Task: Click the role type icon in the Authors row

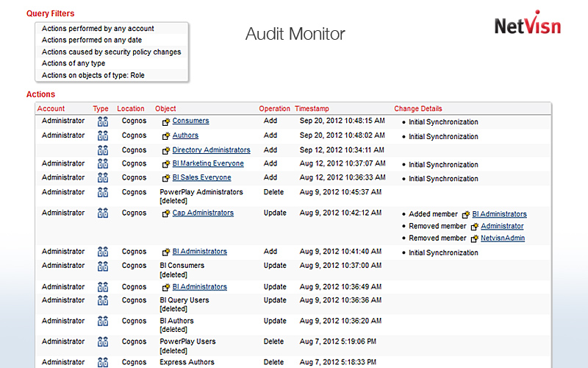Action: pos(103,136)
